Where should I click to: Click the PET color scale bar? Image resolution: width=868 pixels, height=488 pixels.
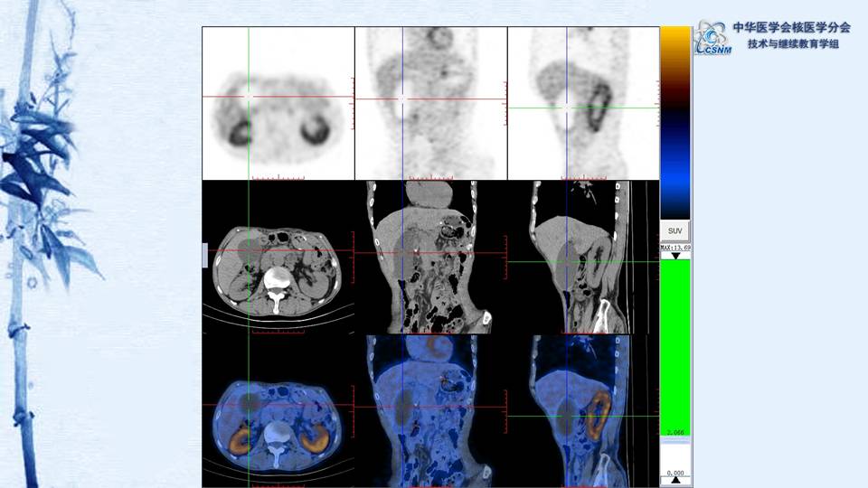coord(675,122)
